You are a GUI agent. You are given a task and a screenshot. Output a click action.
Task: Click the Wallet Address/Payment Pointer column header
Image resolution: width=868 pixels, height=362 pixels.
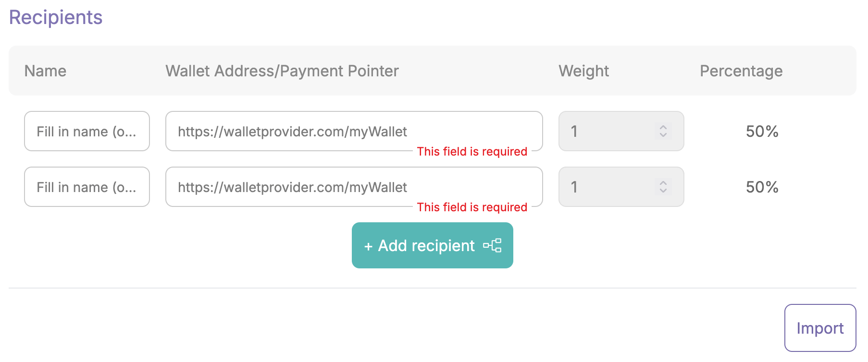282,71
